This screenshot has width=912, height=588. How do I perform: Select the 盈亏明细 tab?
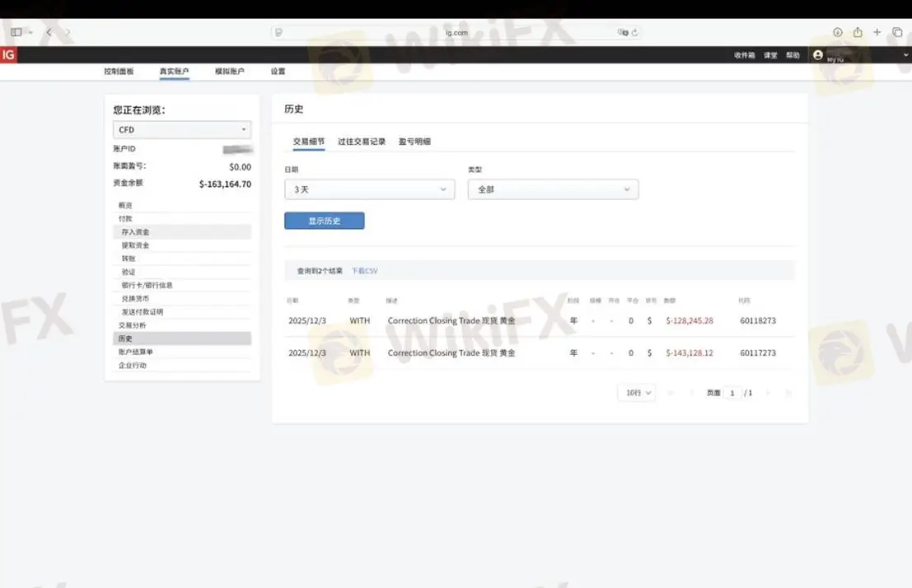click(414, 142)
